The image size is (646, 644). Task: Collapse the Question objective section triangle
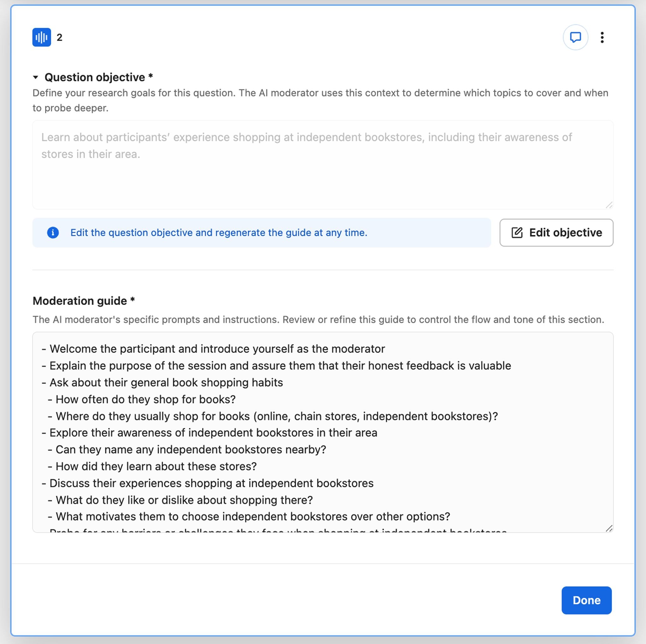pyautogui.click(x=35, y=77)
